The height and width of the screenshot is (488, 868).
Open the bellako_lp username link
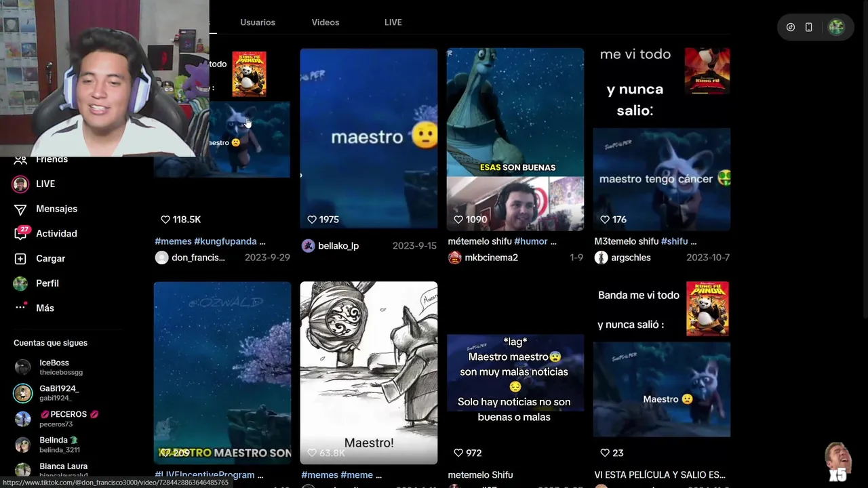tap(338, 245)
